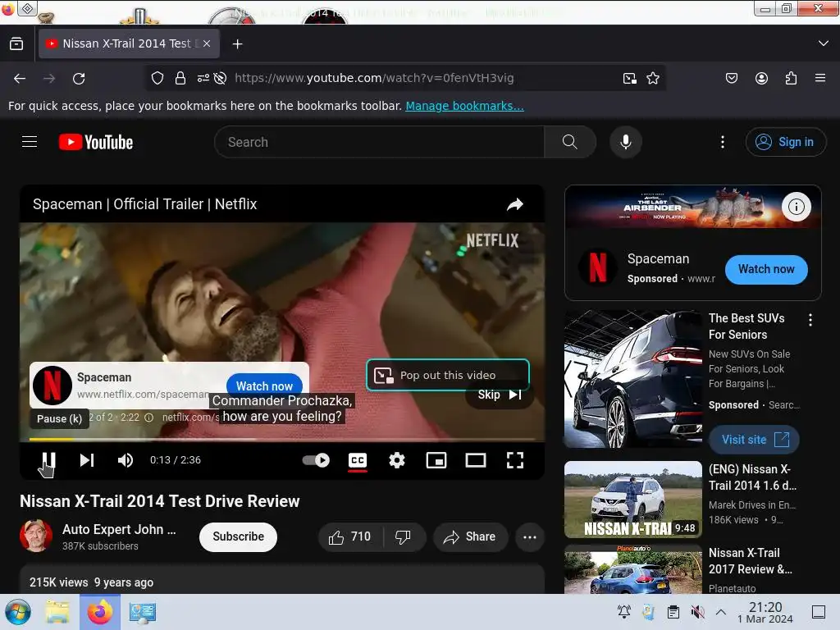Click the autoplay blocked icon in address bar
840x630 pixels.
pyautogui.click(x=220, y=78)
